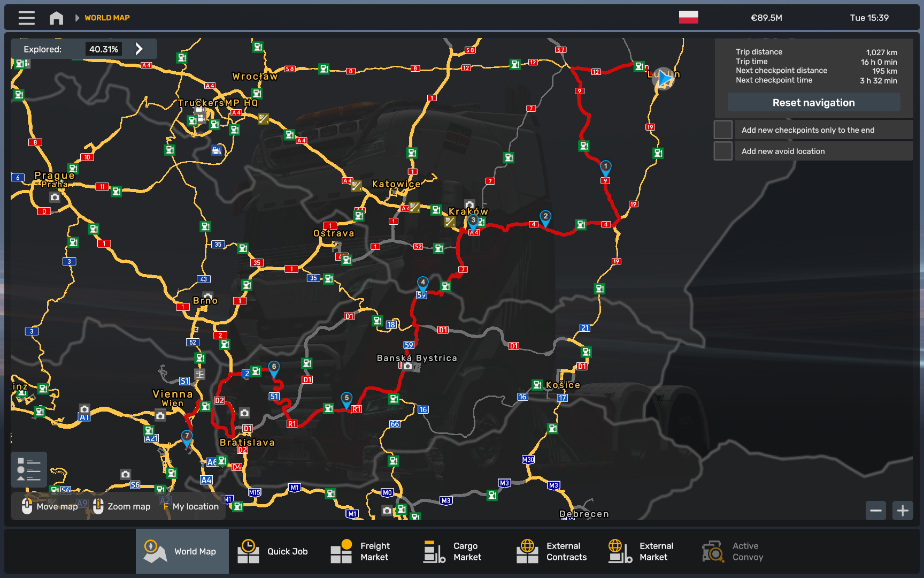Viewport: 924px width, 578px height.
Task: Expand the Explored percentage details arrow
Action: click(139, 49)
